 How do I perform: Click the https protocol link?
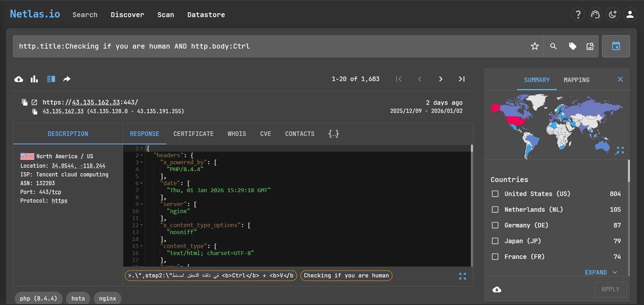(x=60, y=201)
